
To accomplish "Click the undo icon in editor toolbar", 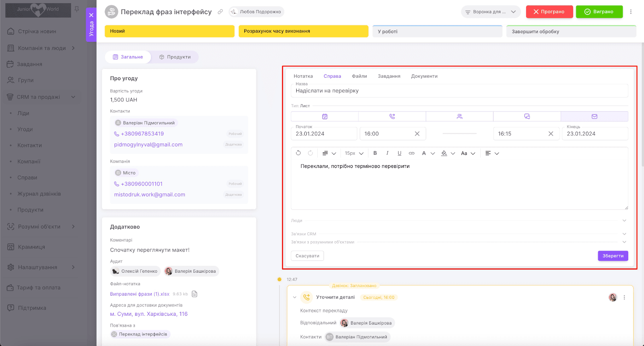I will 298,153.
